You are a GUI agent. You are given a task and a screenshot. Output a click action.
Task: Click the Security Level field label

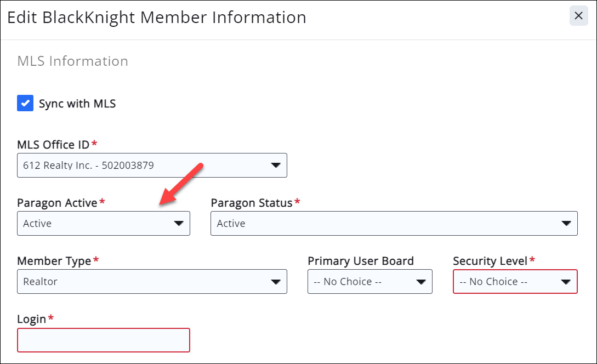490,261
